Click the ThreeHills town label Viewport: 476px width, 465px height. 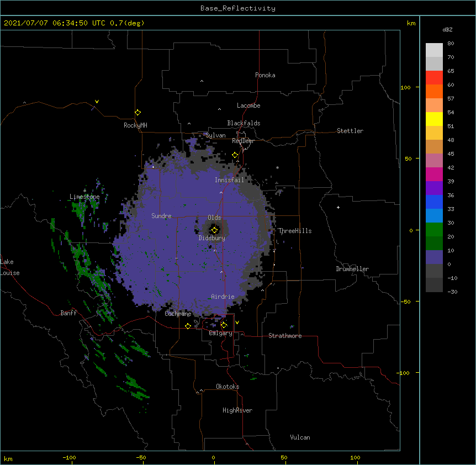tap(295, 231)
